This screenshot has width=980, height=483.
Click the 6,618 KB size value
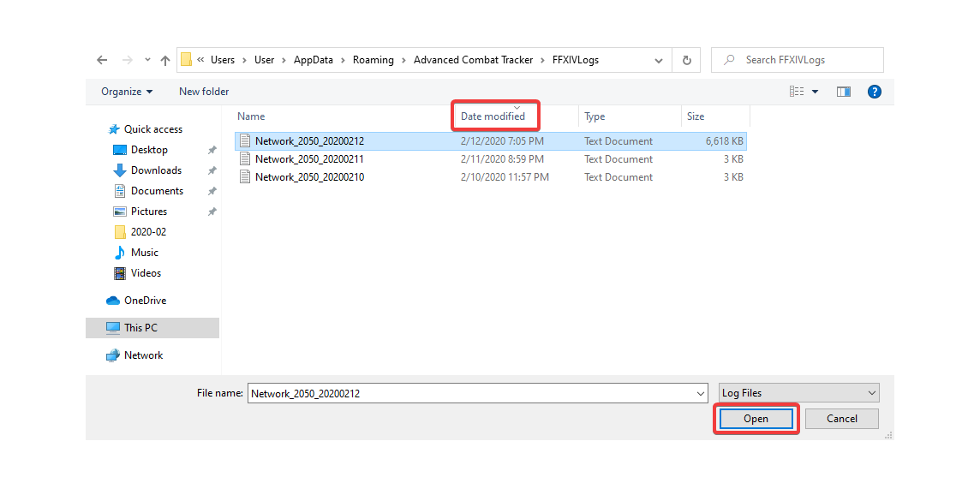coord(725,141)
